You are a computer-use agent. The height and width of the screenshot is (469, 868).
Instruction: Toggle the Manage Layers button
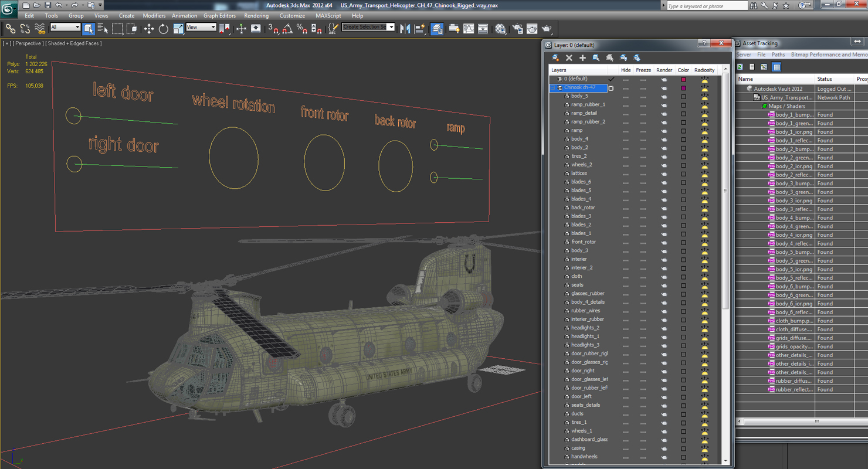[x=437, y=28]
